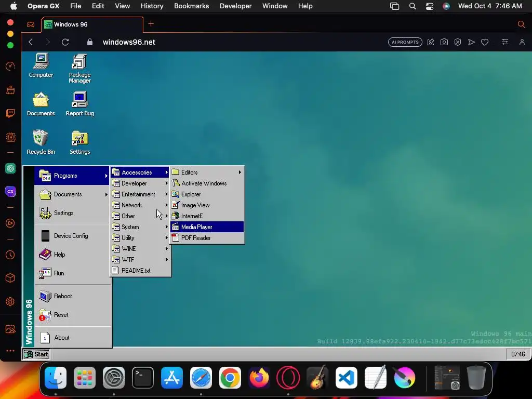This screenshot has height=399, width=532.
Task: Click the AI PROMPTS button
Action: 405,42
